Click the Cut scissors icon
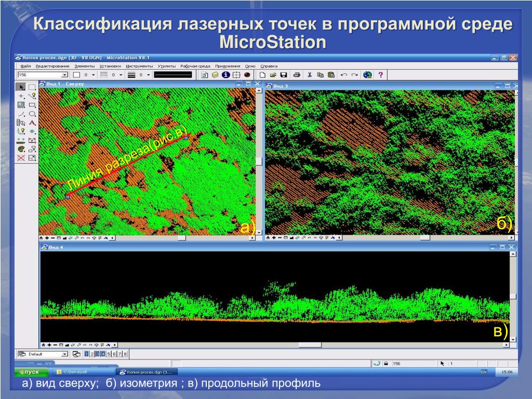The height and width of the screenshot is (399, 532). click(x=310, y=75)
